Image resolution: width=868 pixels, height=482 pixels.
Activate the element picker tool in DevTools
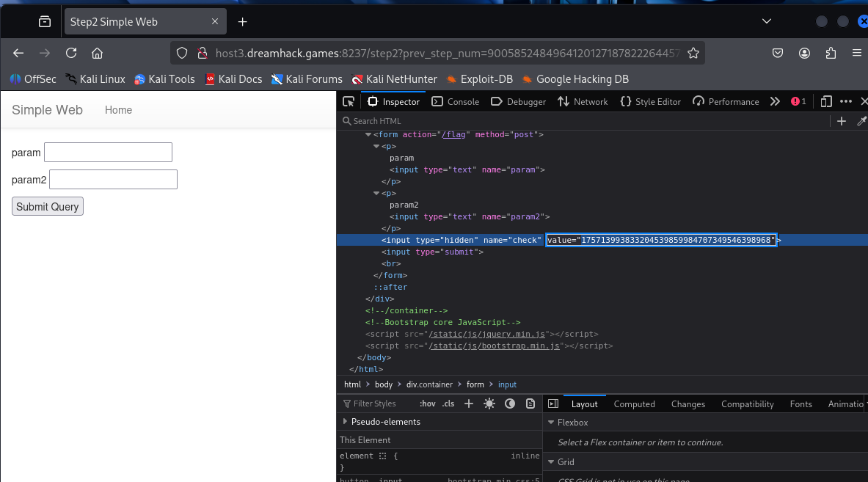349,102
